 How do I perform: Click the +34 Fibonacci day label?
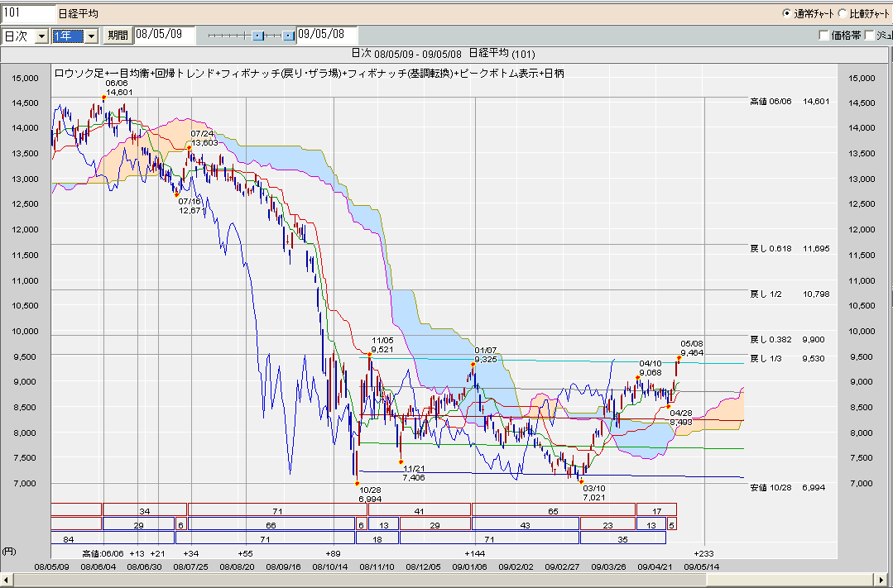[x=191, y=553]
